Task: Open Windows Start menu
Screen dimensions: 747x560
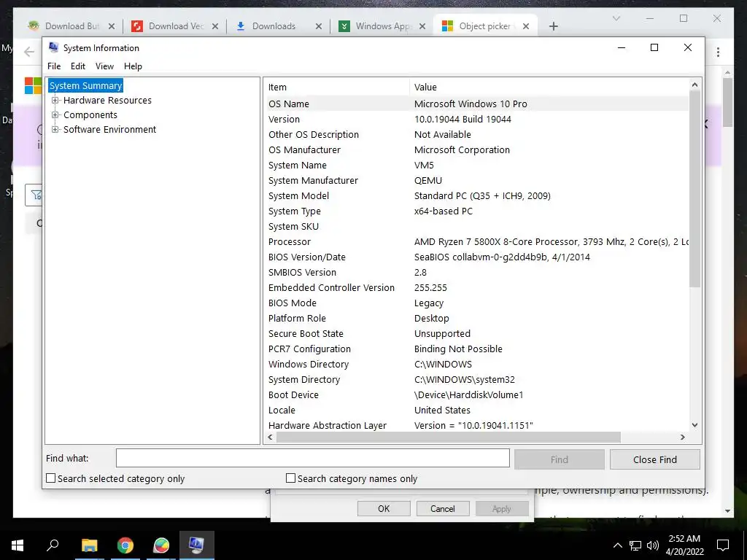Action: 18,545
